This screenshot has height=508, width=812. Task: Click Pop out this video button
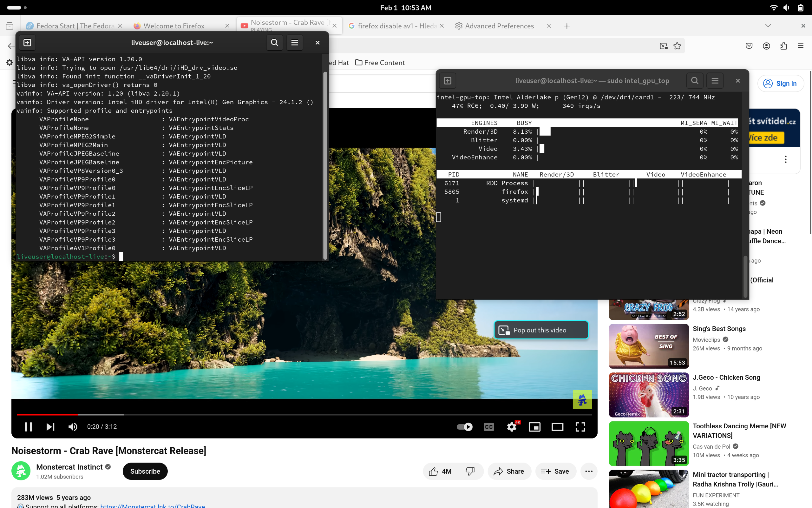click(x=541, y=330)
